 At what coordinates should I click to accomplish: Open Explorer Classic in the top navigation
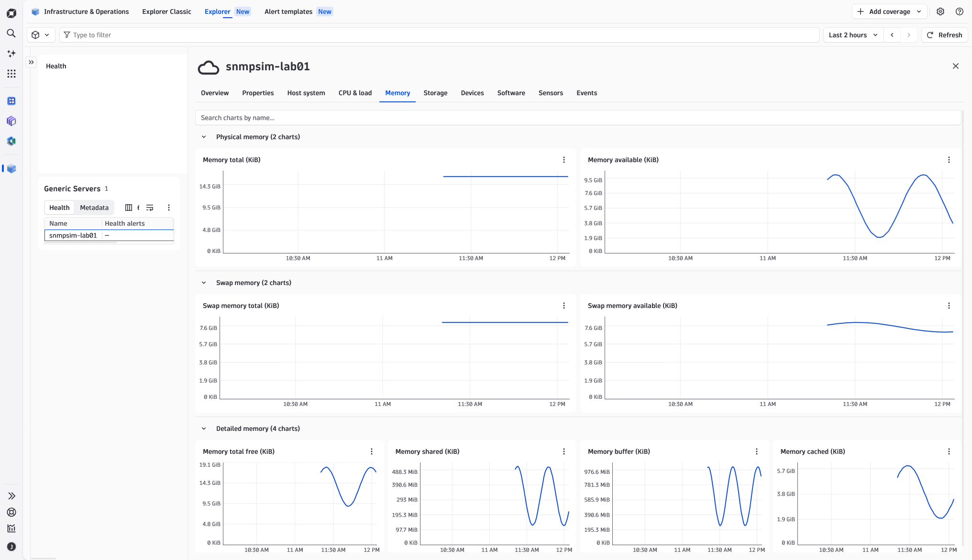click(166, 11)
